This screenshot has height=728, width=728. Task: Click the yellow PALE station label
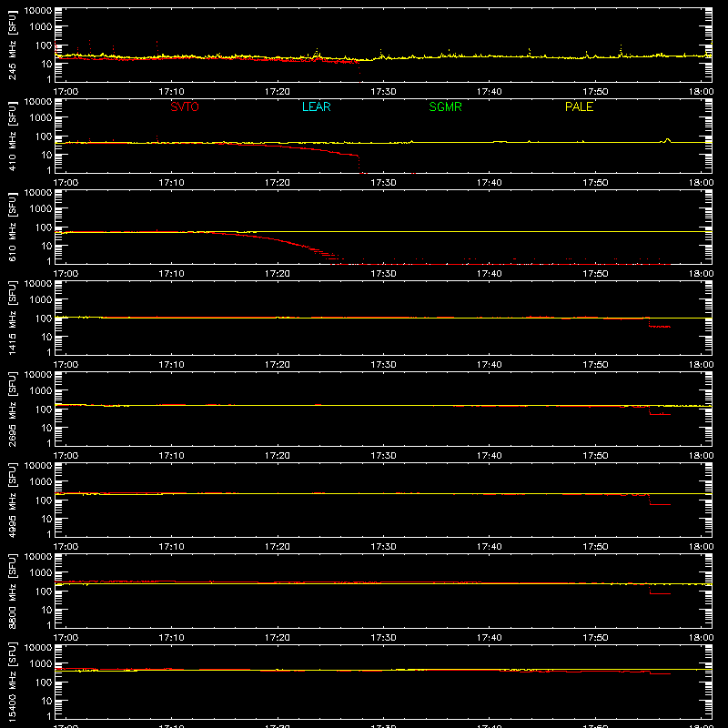click(x=579, y=106)
